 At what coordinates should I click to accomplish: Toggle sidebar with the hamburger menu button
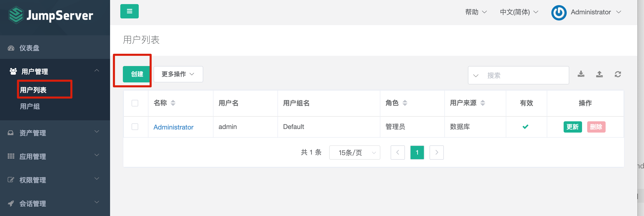[130, 11]
